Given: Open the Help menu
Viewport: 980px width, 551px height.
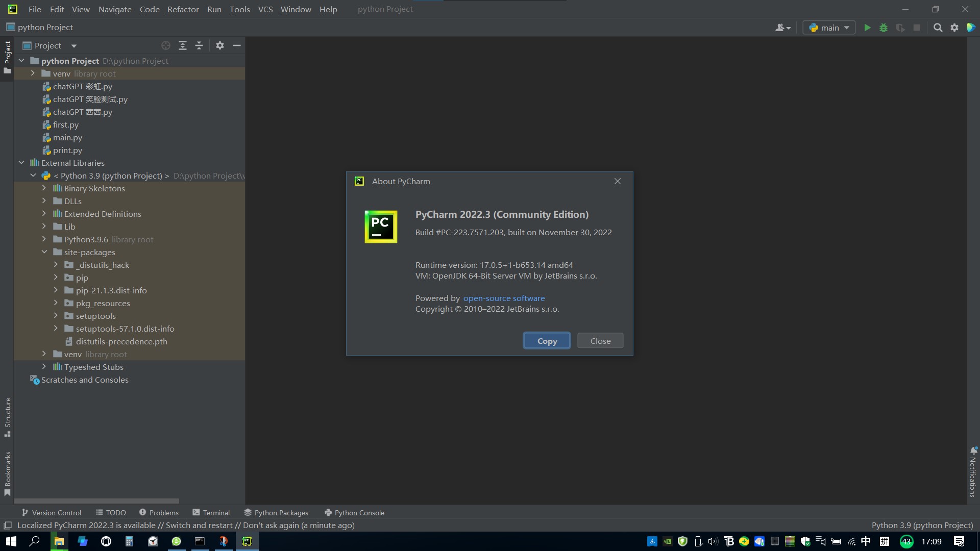Looking at the screenshot, I should point(328,9).
